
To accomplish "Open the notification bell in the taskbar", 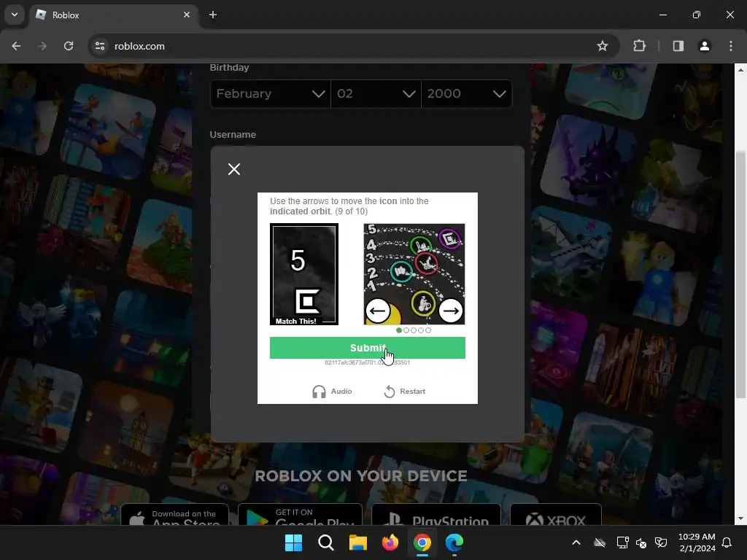I will [727, 542].
